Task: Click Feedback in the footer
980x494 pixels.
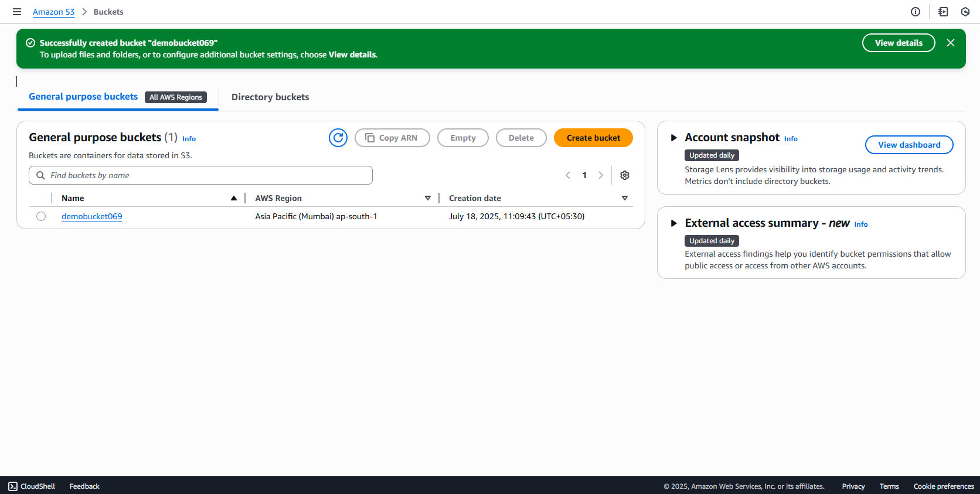Action: click(84, 486)
